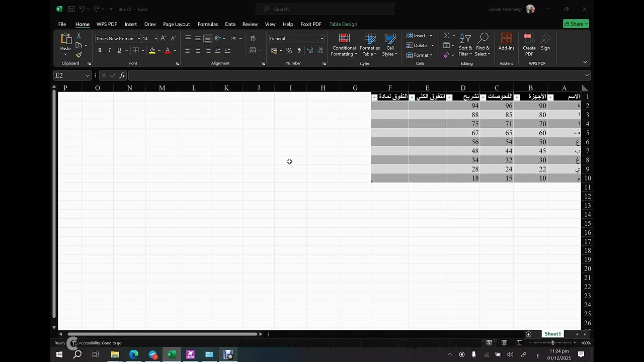Click the Clear eraser icon
The height and width of the screenshot is (362, 644).
click(446, 55)
